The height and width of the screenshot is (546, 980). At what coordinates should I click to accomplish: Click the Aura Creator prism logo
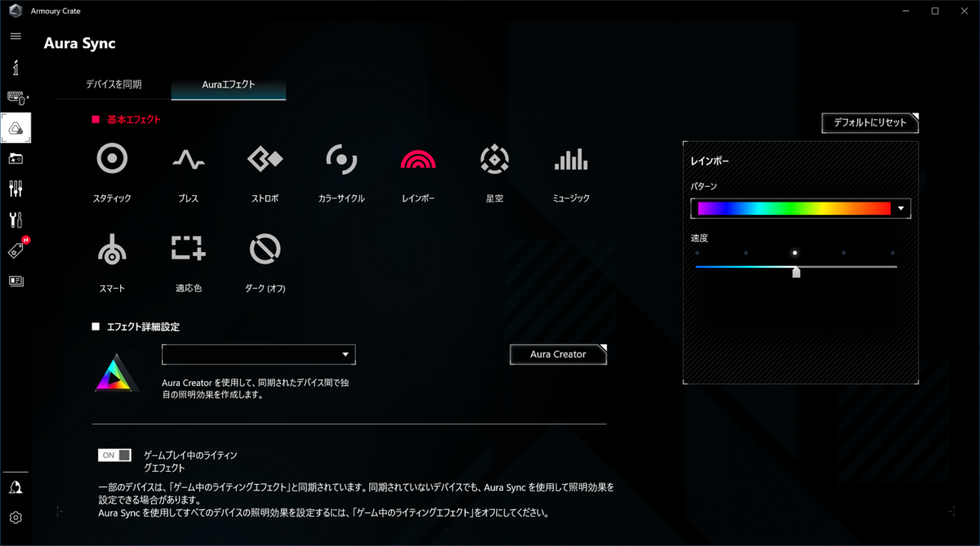tap(116, 373)
